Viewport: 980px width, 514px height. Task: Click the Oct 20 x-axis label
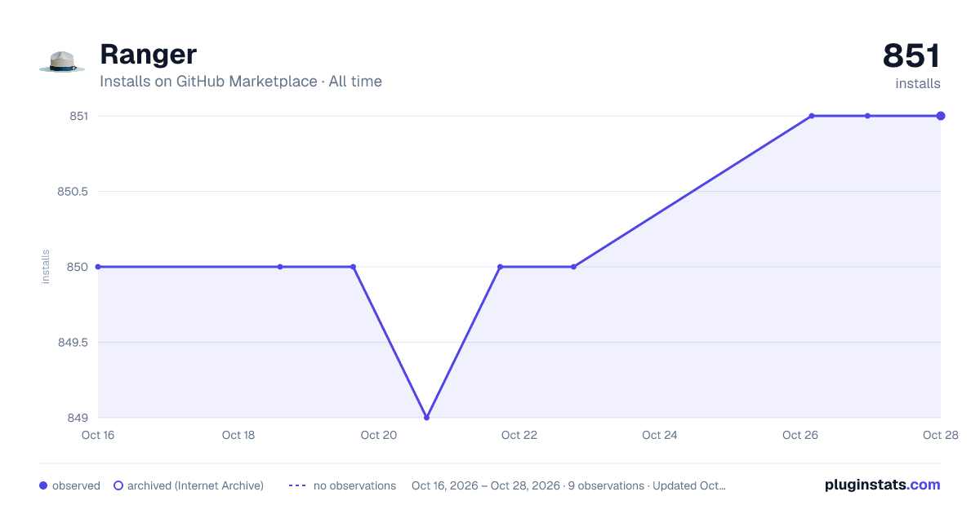pyautogui.click(x=379, y=435)
